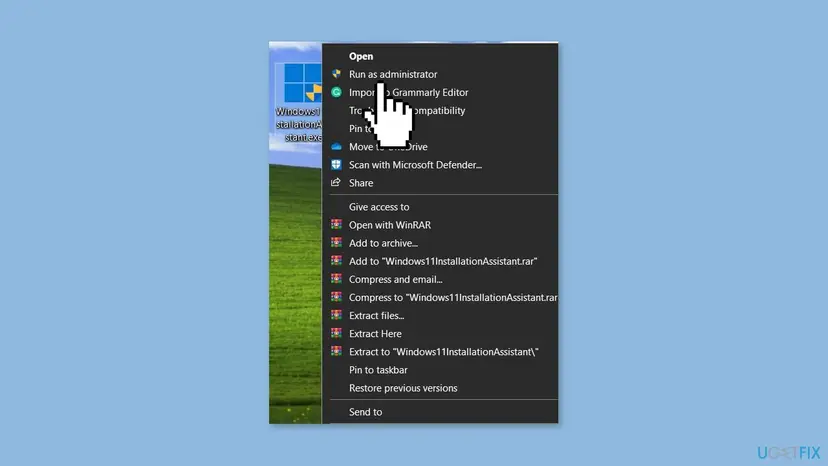Choose Add to archive...
828x466 pixels.
click(x=383, y=243)
